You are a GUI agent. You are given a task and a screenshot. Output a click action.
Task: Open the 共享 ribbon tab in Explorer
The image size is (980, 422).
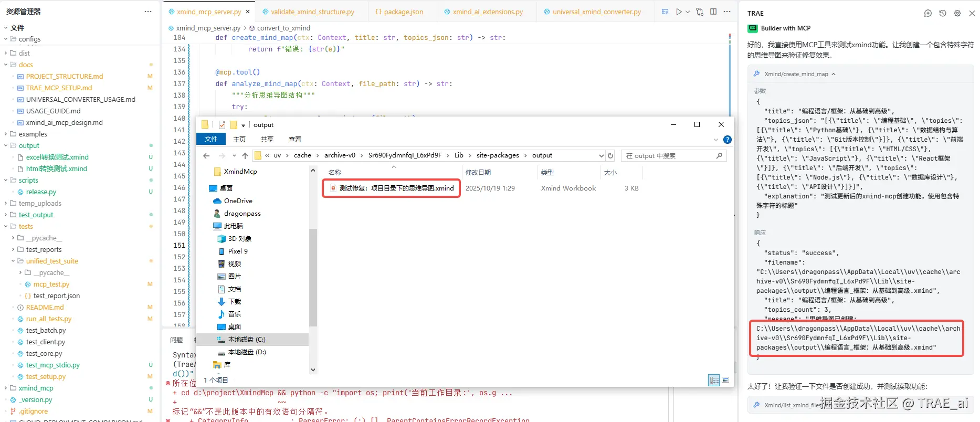[267, 139]
